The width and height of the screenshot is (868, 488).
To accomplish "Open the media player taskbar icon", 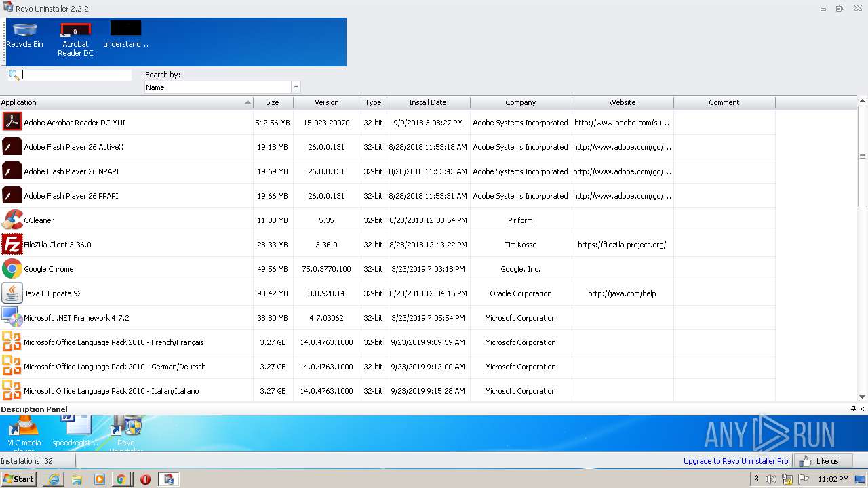I will [100, 479].
